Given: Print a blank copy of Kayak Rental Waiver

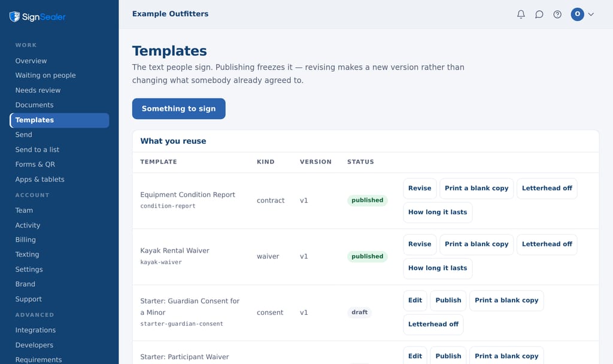Looking at the screenshot, I should pos(477,244).
